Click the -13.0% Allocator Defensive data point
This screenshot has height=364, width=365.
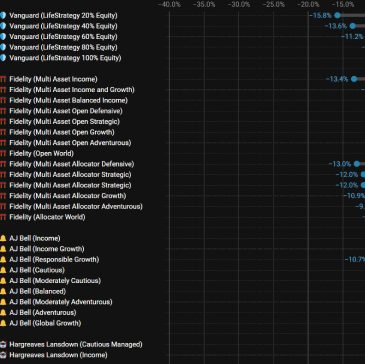[357, 164]
